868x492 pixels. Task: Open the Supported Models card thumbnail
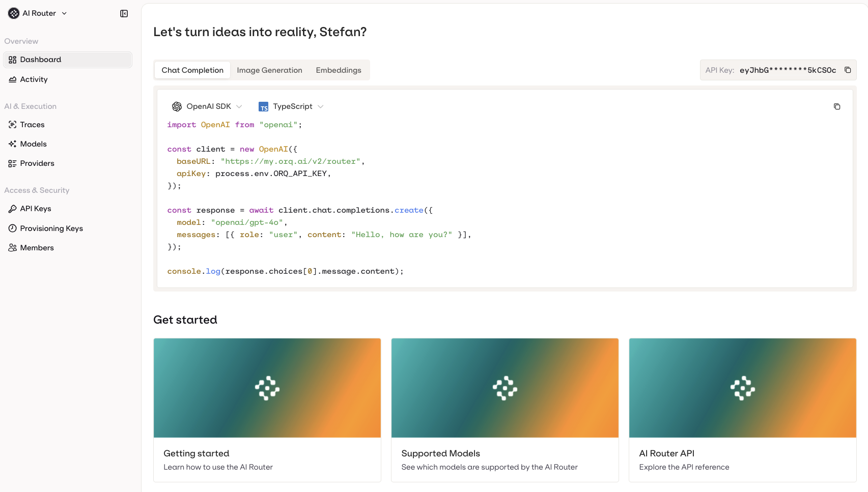click(x=505, y=388)
